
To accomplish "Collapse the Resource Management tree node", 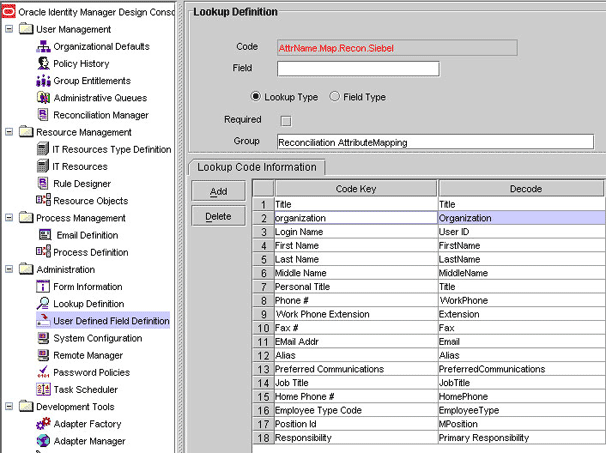I will pos(9,132).
